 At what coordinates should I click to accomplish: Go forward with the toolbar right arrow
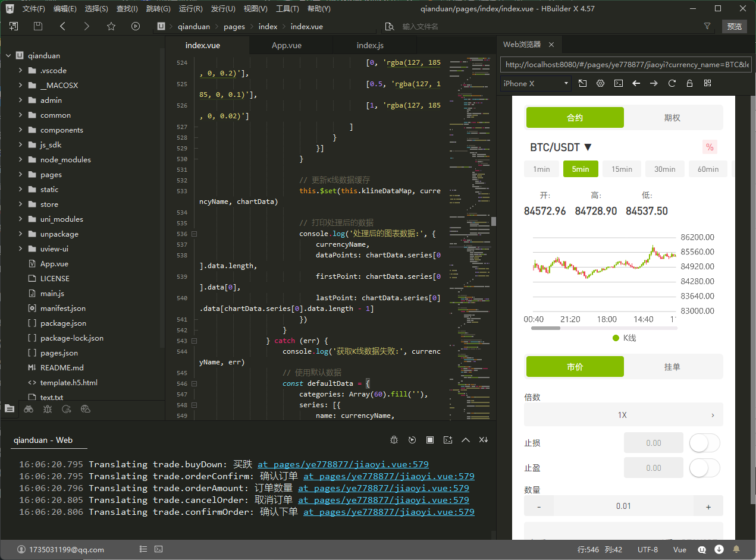[87, 26]
